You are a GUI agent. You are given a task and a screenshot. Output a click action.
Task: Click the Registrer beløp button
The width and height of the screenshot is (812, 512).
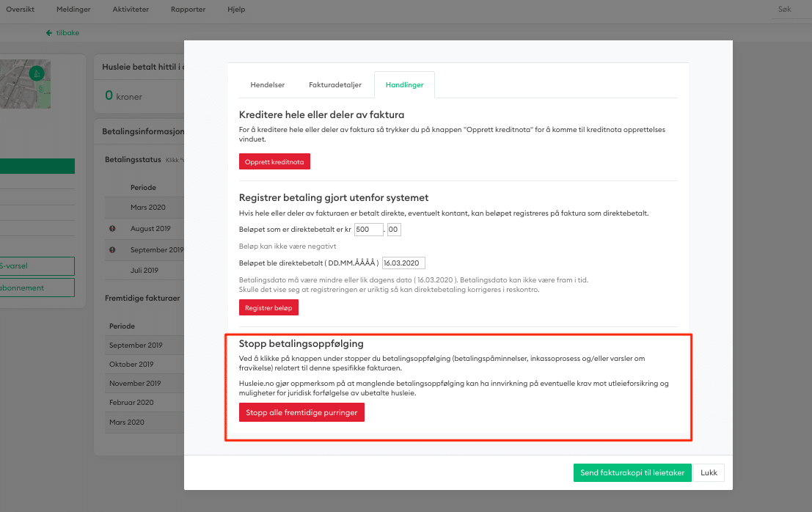(x=268, y=308)
